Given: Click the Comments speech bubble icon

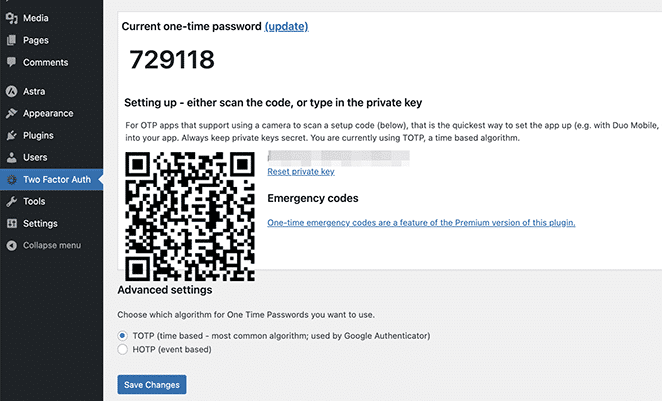Looking at the screenshot, I should pyautogui.click(x=11, y=62).
